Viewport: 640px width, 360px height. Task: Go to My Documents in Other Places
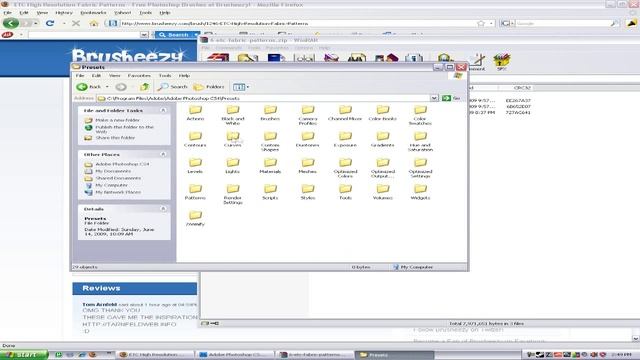(x=108, y=171)
